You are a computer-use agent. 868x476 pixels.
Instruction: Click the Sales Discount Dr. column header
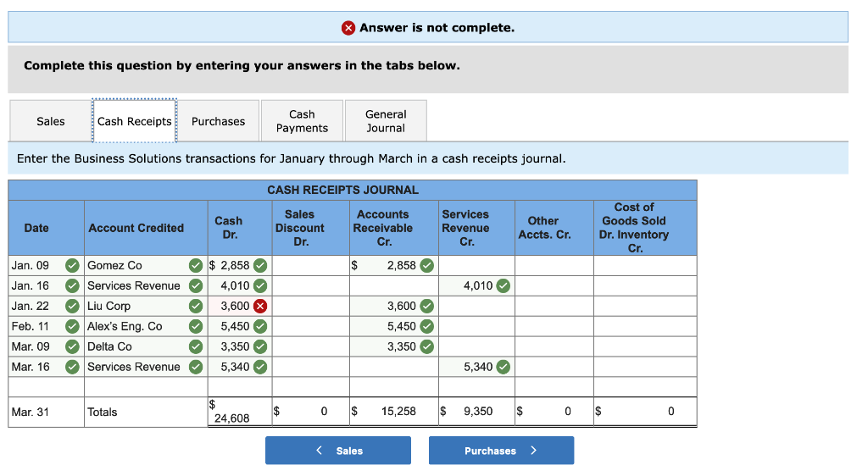[310, 228]
